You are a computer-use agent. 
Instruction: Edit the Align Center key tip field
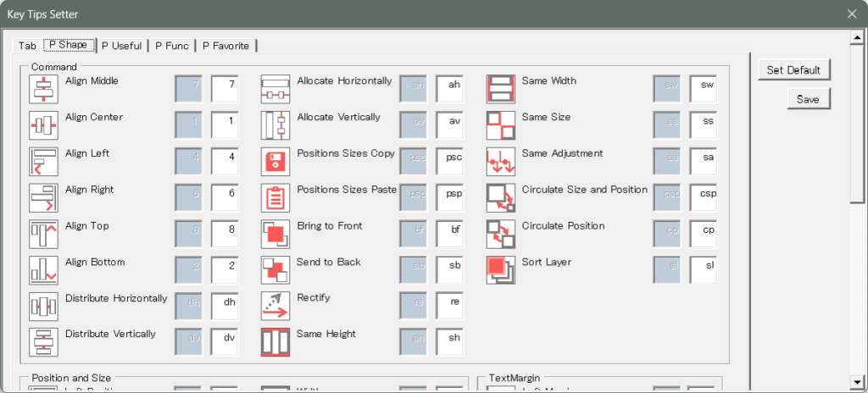224,125
